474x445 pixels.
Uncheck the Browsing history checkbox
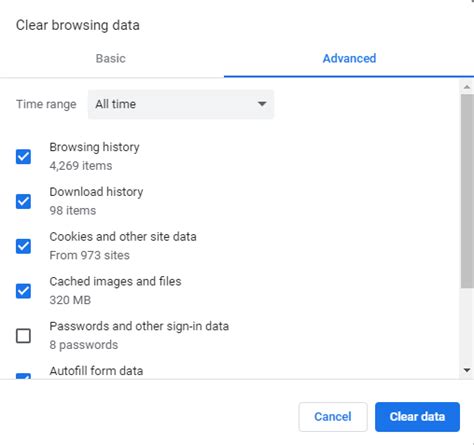click(23, 157)
